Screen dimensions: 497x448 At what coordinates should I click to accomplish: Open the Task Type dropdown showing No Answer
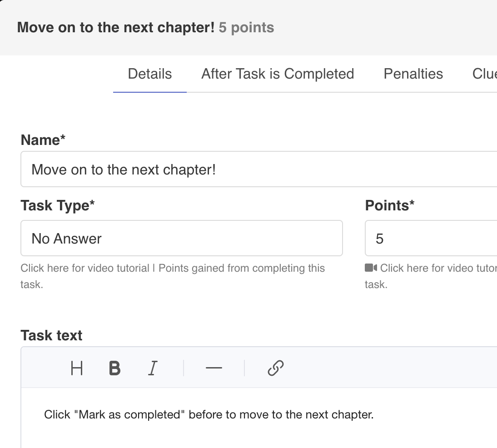point(182,238)
